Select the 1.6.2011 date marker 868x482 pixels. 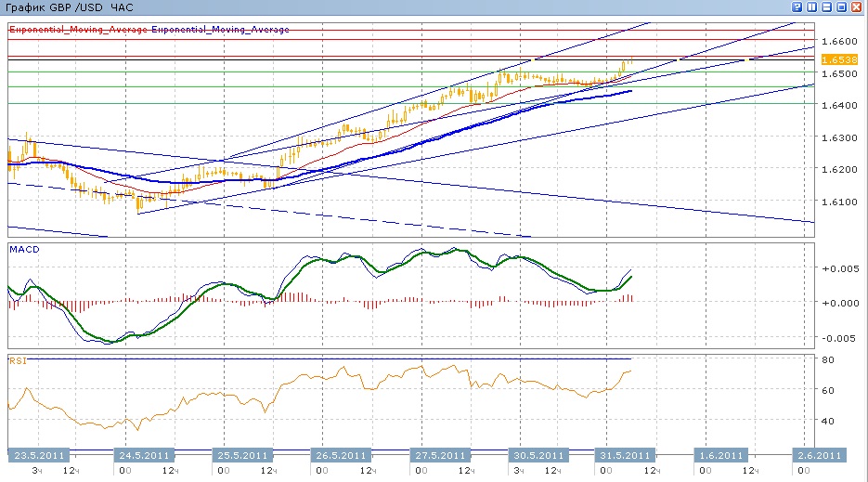(721, 455)
